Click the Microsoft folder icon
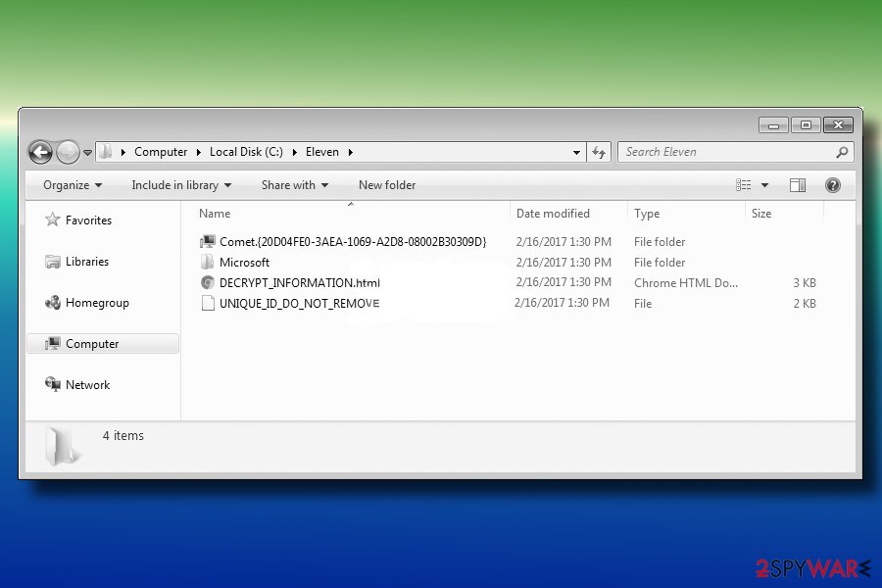 (208, 263)
